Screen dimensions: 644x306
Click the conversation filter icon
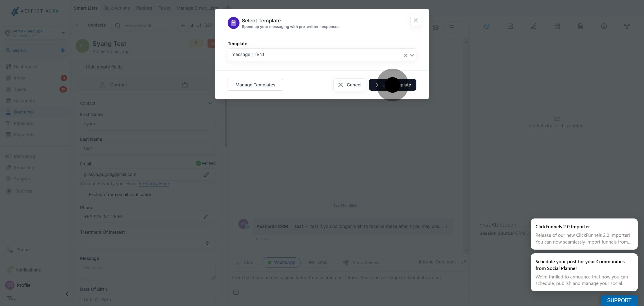tap(451, 27)
